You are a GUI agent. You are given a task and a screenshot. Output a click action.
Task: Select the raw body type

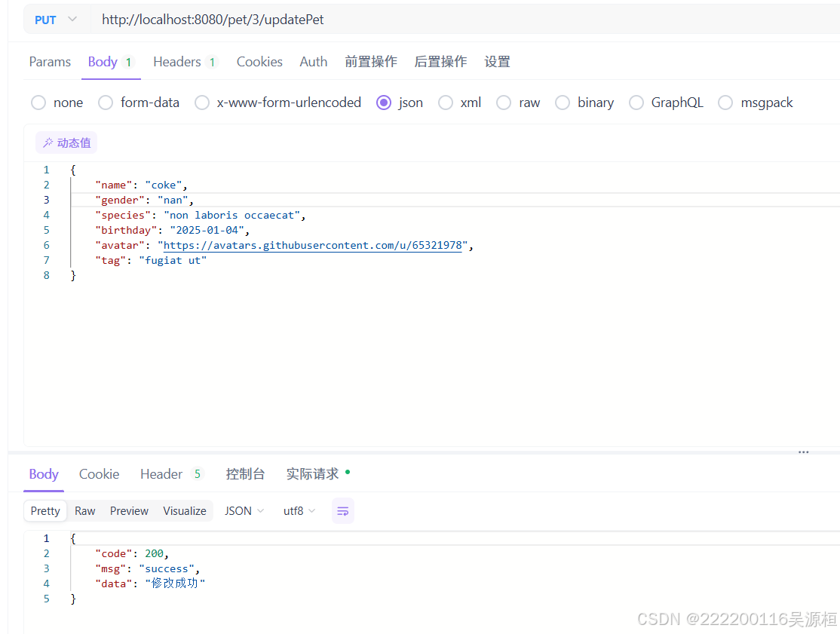[x=518, y=103]
